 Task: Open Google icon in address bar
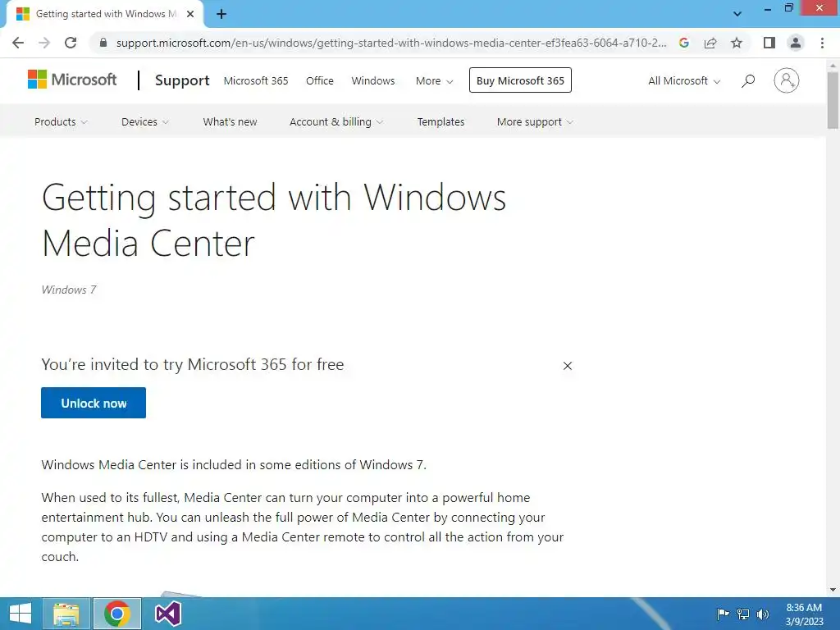coord(683,43)
